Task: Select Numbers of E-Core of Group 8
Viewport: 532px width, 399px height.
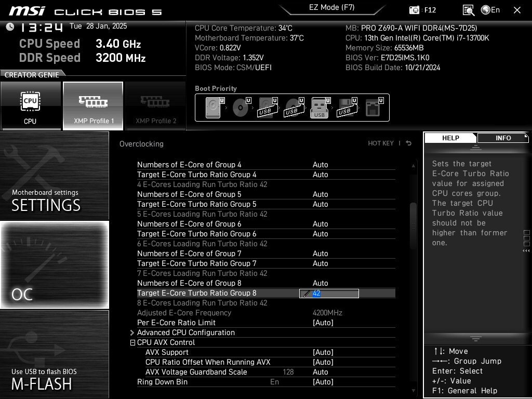Action: (266, 283)
